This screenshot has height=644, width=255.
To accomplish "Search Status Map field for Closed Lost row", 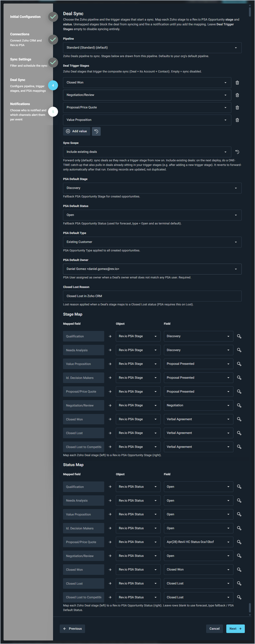I will (x=239, y=583).
